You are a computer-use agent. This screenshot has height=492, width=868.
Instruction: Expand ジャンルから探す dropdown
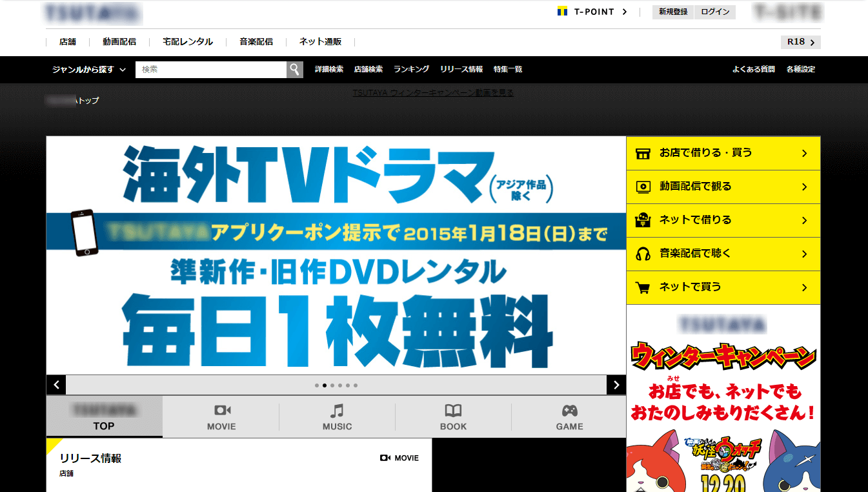pyautogui.click(x=89, y=69)
